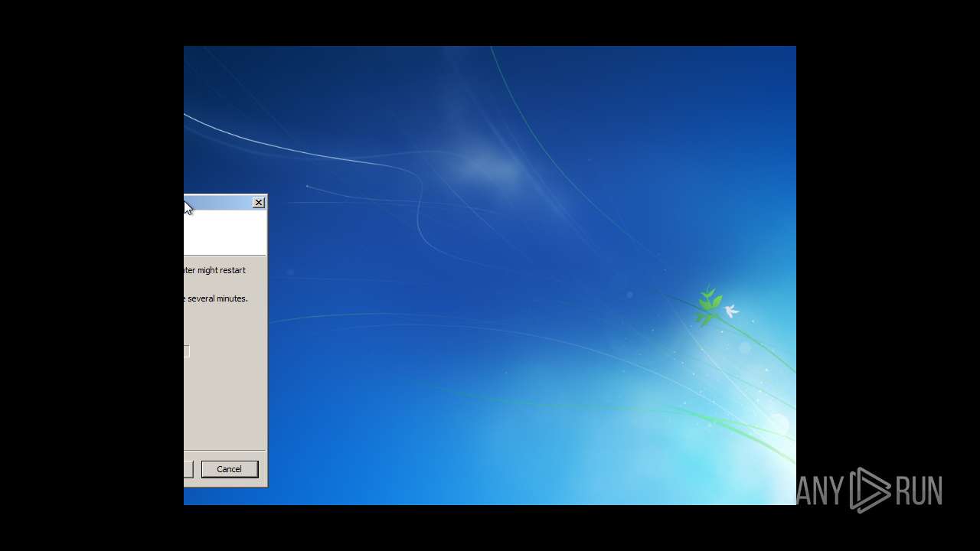The image size is (980, 551).
Task: Click the text 'might restart'
Action: [221, 270]
